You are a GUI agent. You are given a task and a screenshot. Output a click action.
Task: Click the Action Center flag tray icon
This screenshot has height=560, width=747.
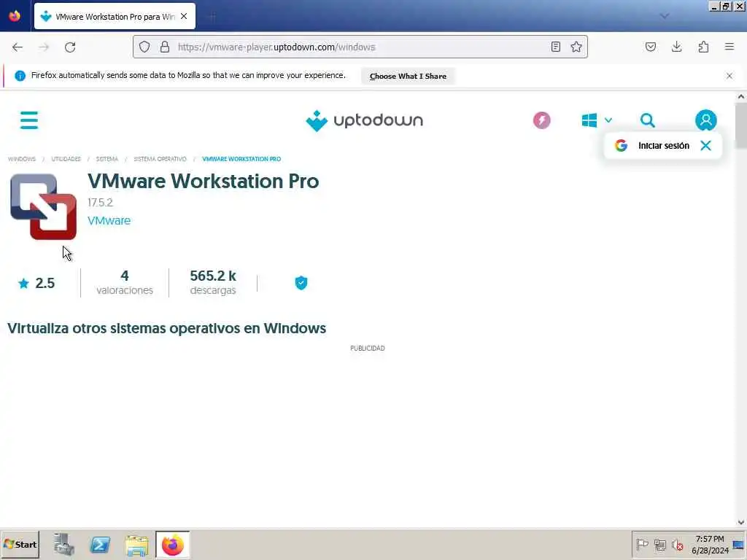click(642, 544)
